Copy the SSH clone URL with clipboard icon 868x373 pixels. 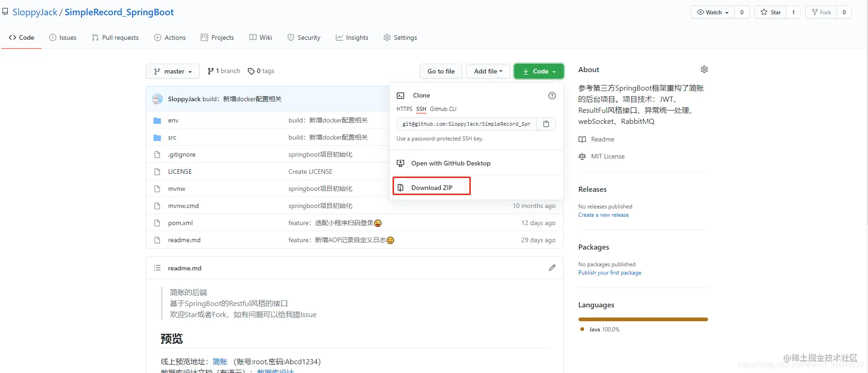click(546, 124)
